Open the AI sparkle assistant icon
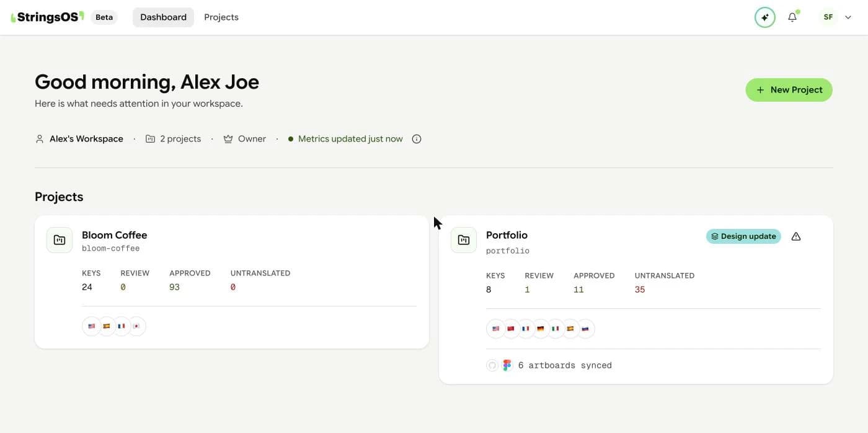 click(765, 17)
